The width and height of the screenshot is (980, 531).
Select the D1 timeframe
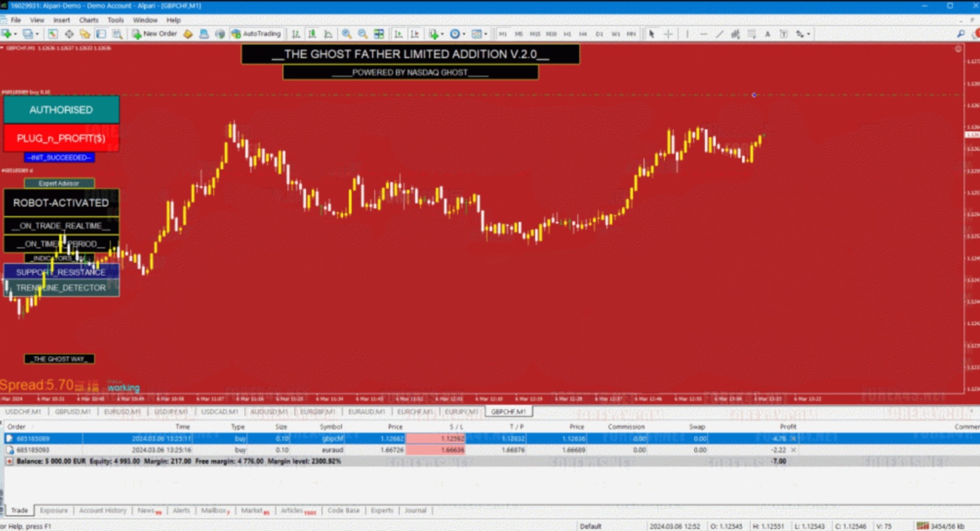point(599,34)
